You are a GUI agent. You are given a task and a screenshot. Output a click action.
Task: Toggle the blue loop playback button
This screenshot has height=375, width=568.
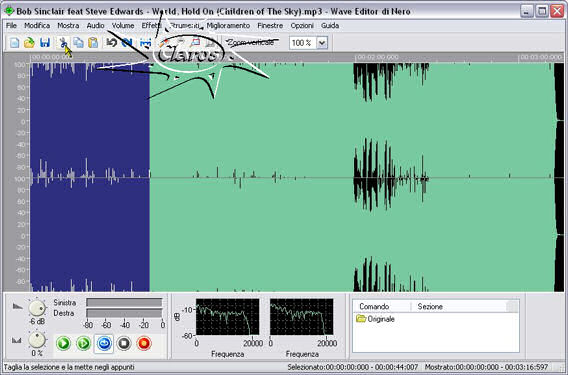tap(104, 343)
